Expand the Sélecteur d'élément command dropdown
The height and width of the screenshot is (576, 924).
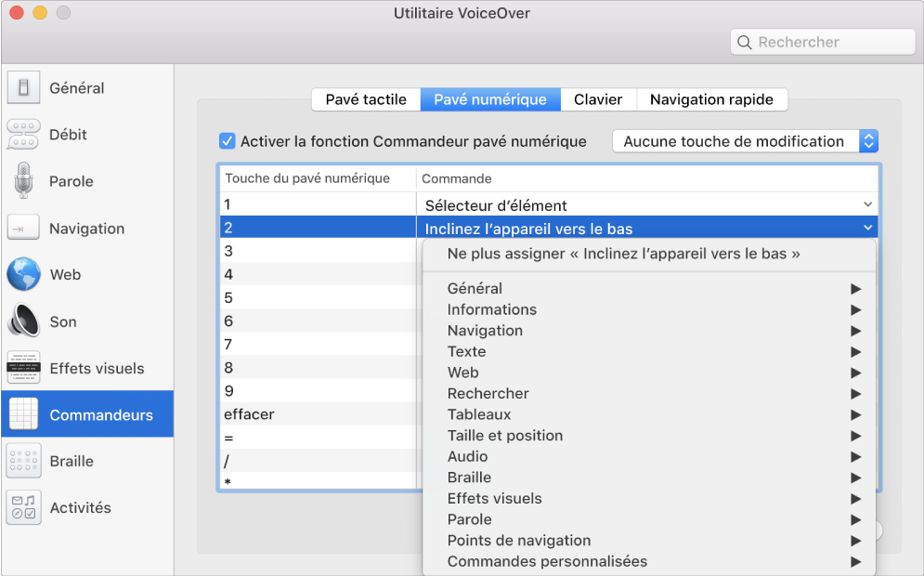(867, 204)
